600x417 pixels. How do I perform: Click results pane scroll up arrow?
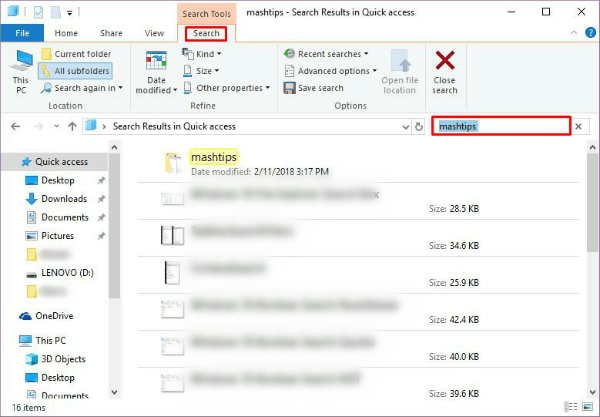592,147
